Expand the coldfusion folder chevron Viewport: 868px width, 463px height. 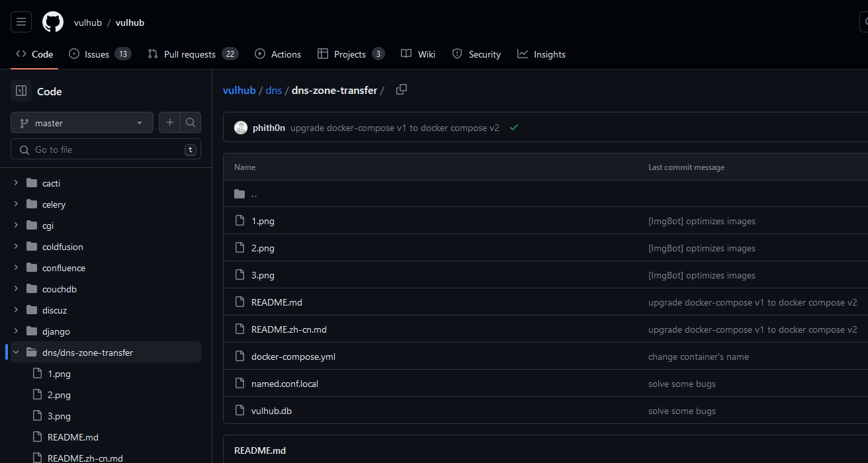[16, 246]
